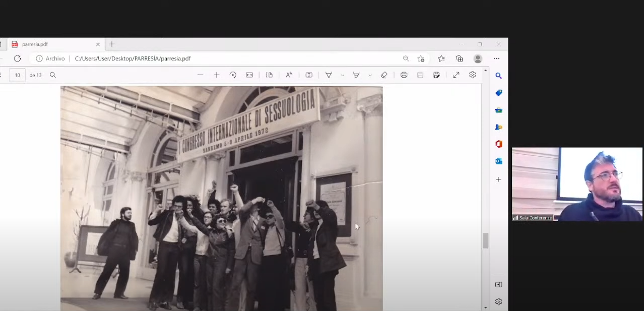
Task: Add this page to favorites
Action: tap(421, 58)
